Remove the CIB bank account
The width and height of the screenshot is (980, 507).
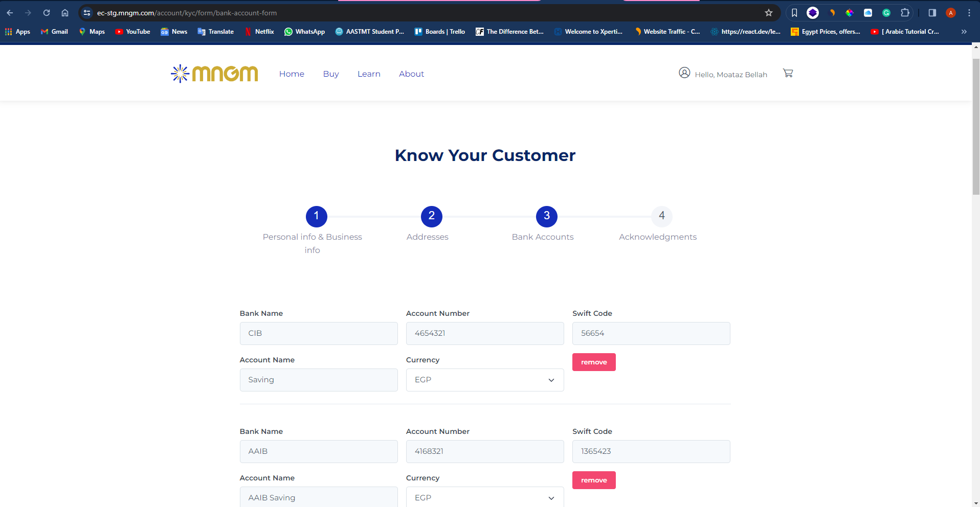point(593,362)
